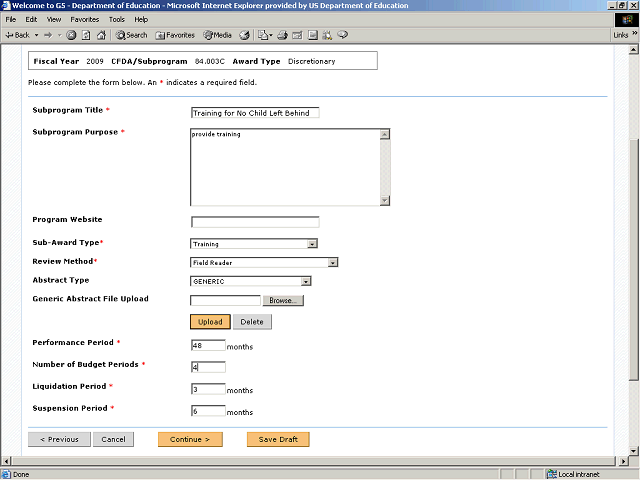Click the Browse... button
The height and width of the screenshot is (480, 640).
click(x=283, y=300)
